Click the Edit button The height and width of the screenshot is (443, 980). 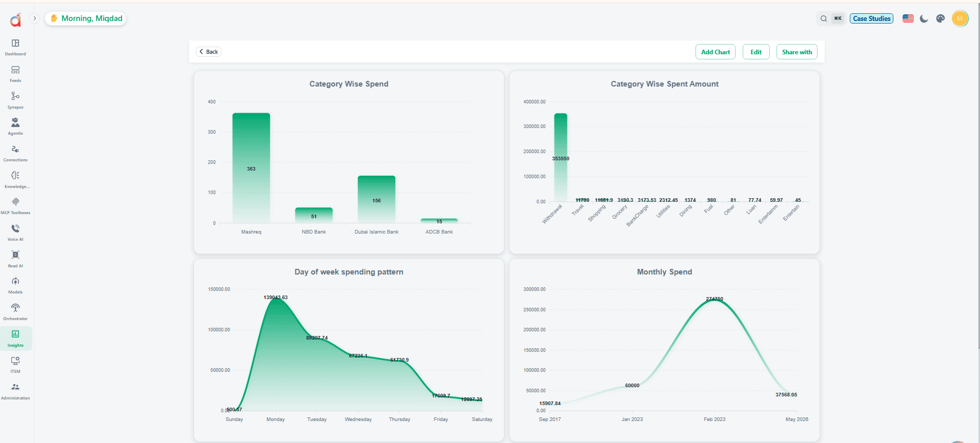(x=756, y=52)
